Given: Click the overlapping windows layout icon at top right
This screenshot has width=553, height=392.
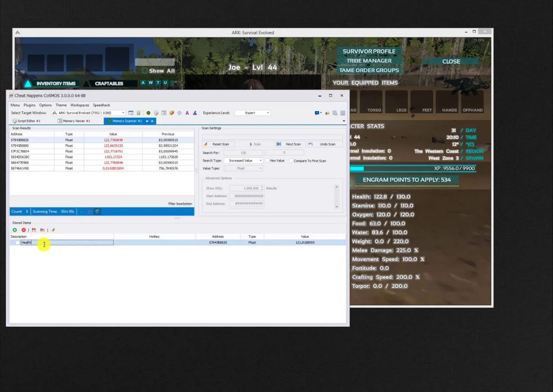Looking at the screenshot, I should click(335, 113).
